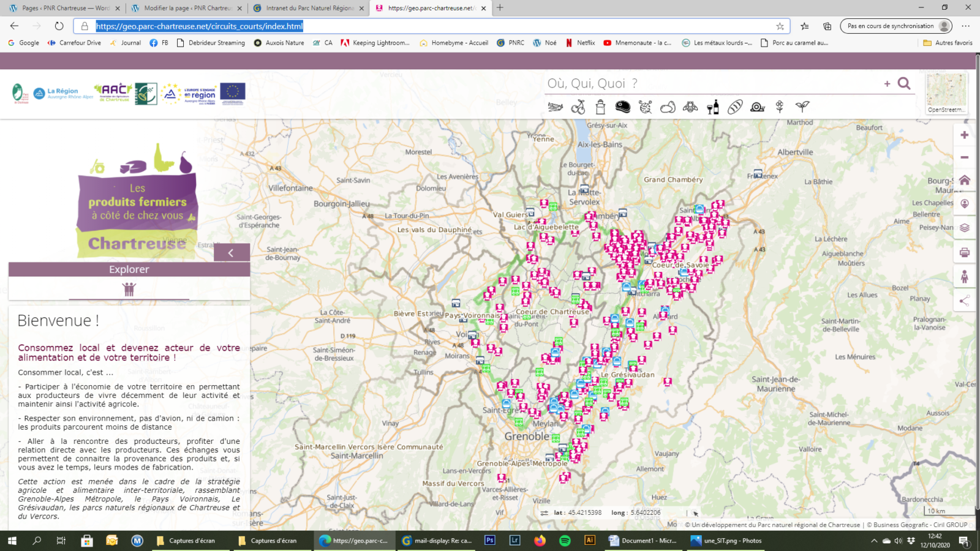Click the print map button
The width and height of the screenshot is (980, 551).
(x=964, y=252)
